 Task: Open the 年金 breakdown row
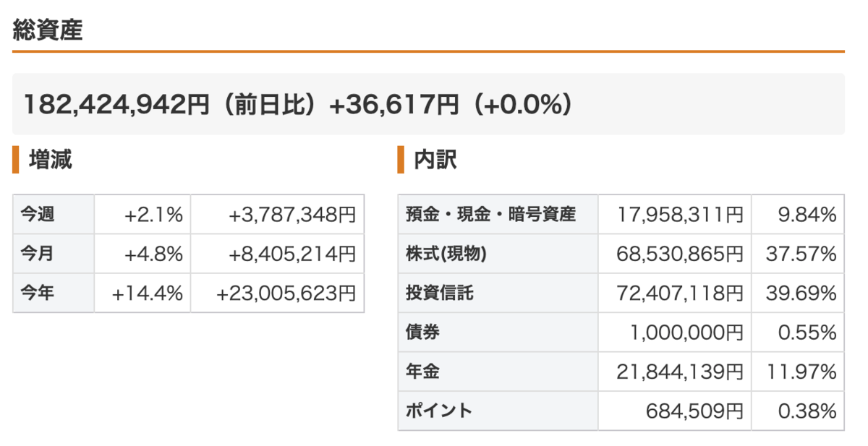[x=621, y=372]
